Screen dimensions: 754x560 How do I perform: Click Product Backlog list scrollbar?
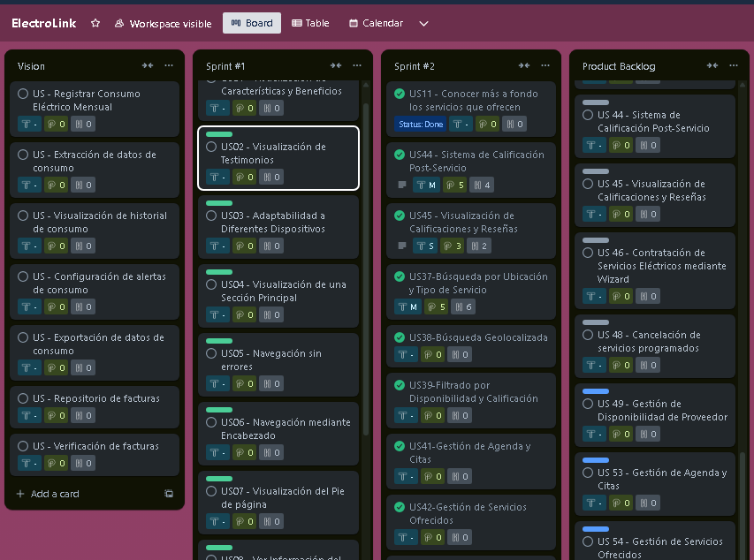click(743, 504)
